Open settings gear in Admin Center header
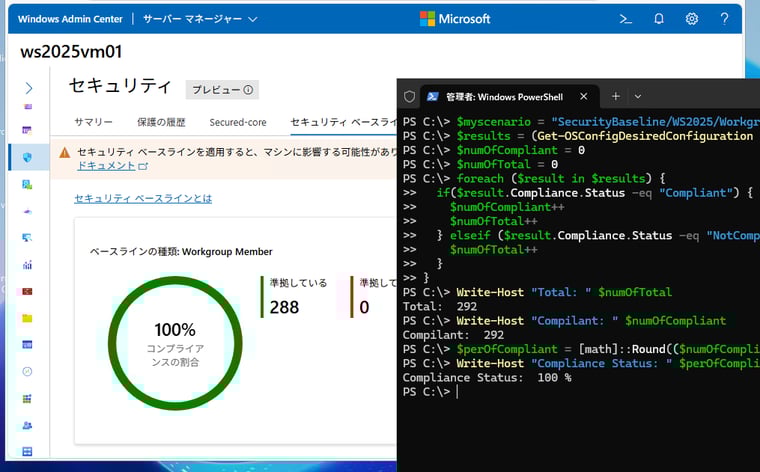The width and height of the screenshot is (760, 472). pyautogui.click(x=692, y=19)
